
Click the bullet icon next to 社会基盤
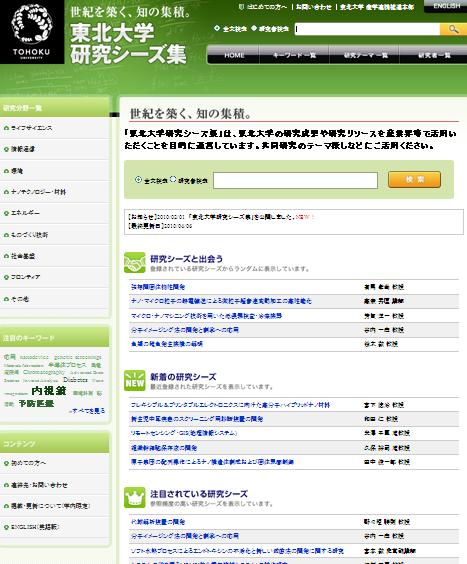(6, 256)
